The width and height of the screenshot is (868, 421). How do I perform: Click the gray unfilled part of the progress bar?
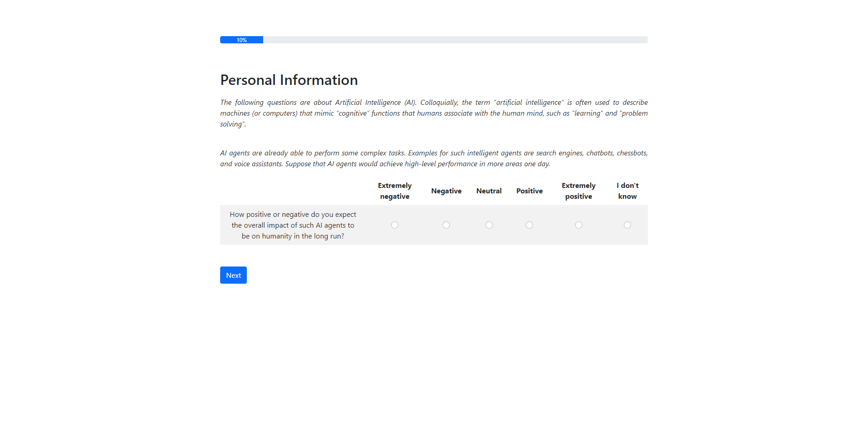coord(452,40)
